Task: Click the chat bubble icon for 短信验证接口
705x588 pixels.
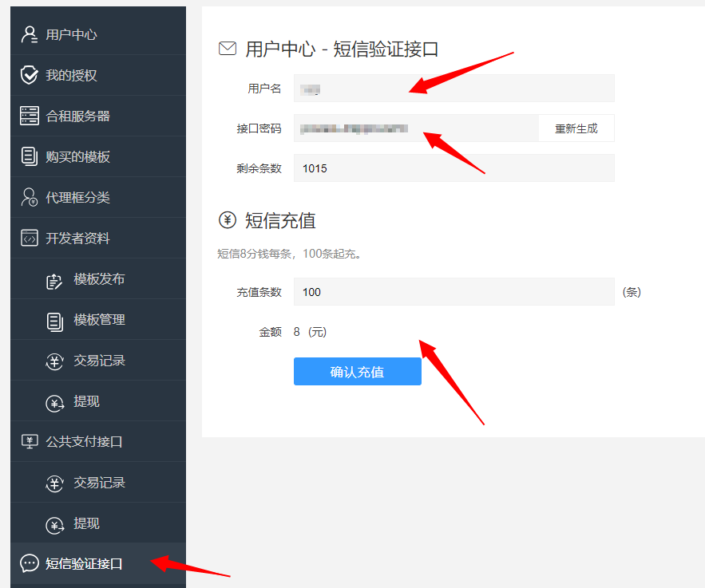Action: [30, 563]
